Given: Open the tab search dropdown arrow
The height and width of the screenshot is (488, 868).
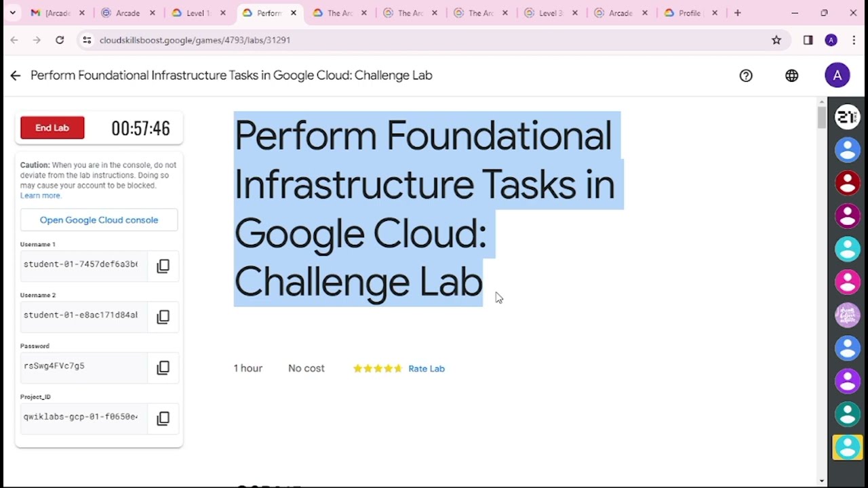Looking at the screenshot, I should pyautogui.click(x=12, y=13).
